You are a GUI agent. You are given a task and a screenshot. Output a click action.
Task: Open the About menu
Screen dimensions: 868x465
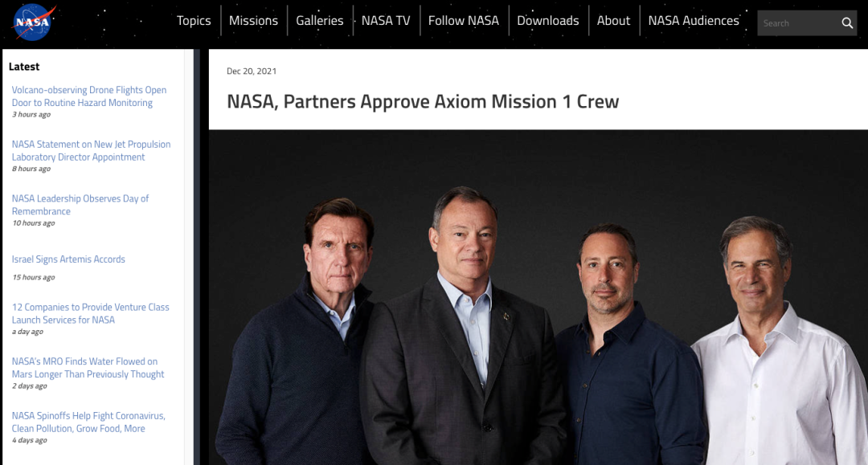click(x=613, y=20)
